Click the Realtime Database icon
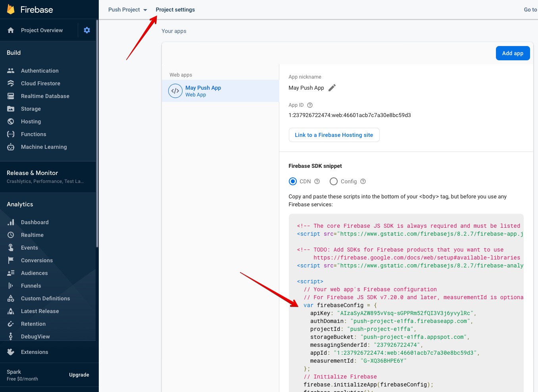The width and height of the screenshot is (538, 392). tap(11, 96)
